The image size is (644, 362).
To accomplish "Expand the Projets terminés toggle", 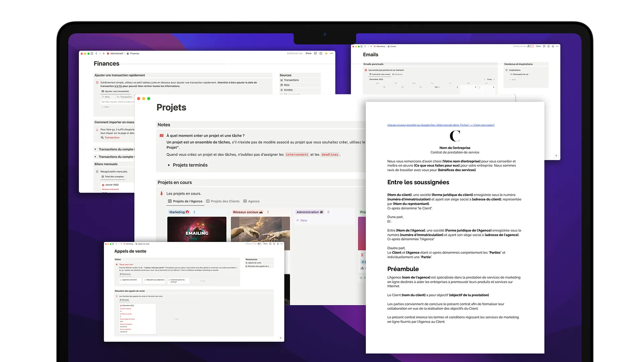I will [x=169, y=165].
